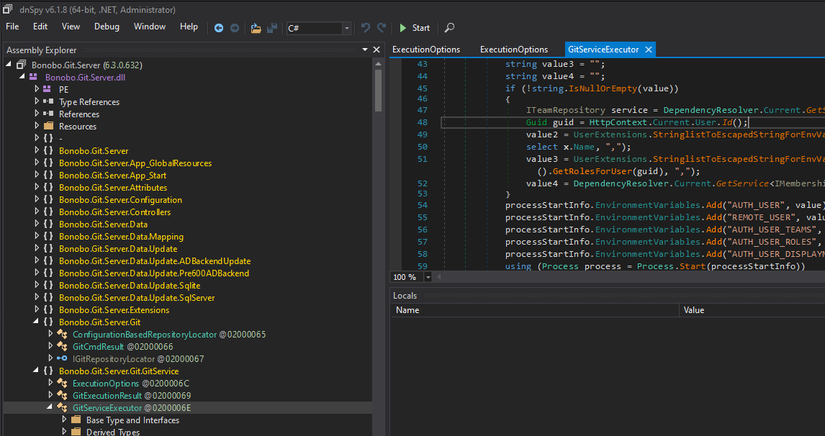Expand the Bonobo.Git.Server.Controllers namespace
The image size is (825, 436).
tap(37, 212)
